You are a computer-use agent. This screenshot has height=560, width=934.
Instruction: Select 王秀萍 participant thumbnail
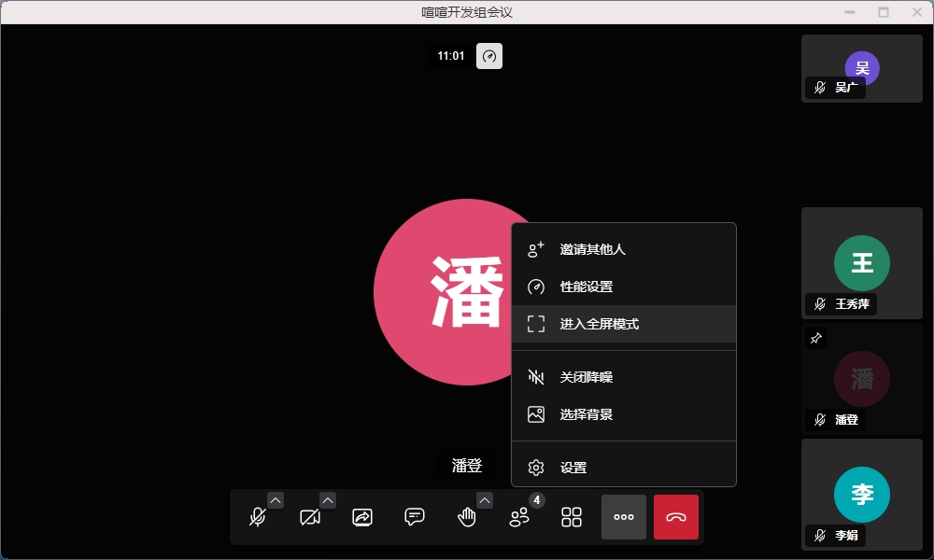click(861, 263)
